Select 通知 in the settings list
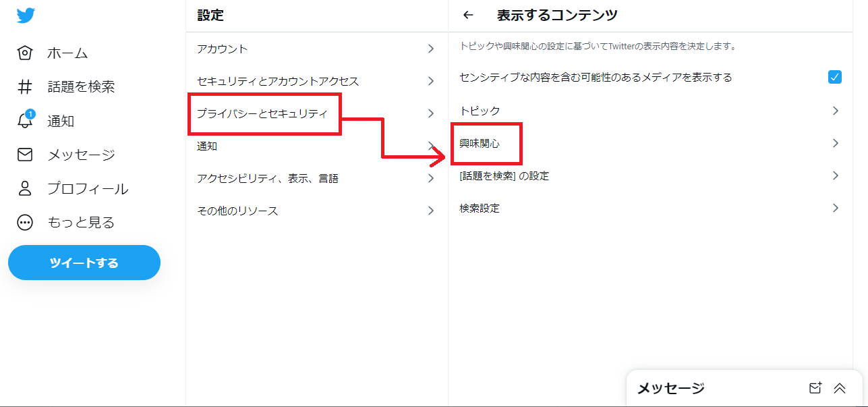868x407 pixels. point(317,146)
